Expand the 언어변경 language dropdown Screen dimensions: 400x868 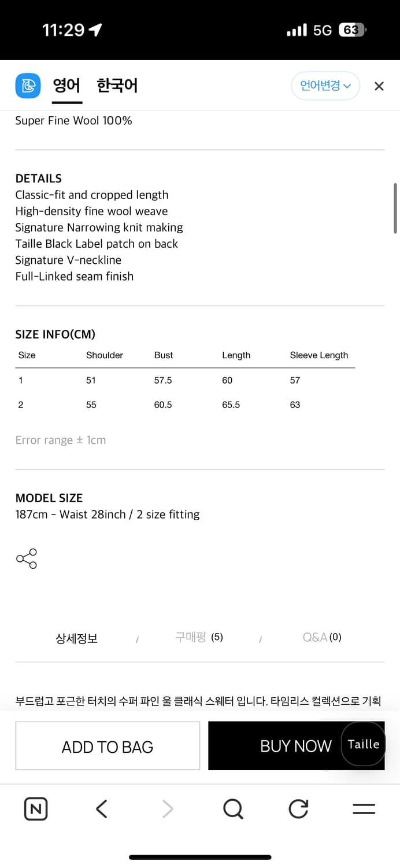325,86
